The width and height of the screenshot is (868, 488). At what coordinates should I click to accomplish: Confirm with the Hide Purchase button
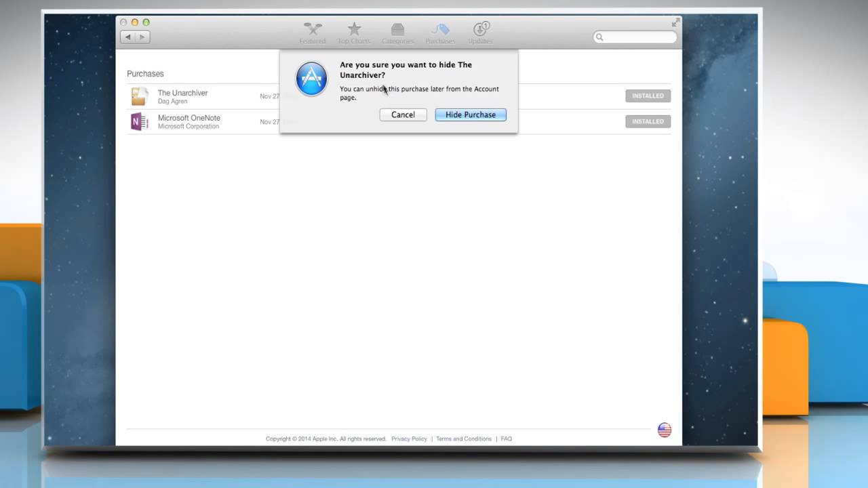[x=471, y=115]
